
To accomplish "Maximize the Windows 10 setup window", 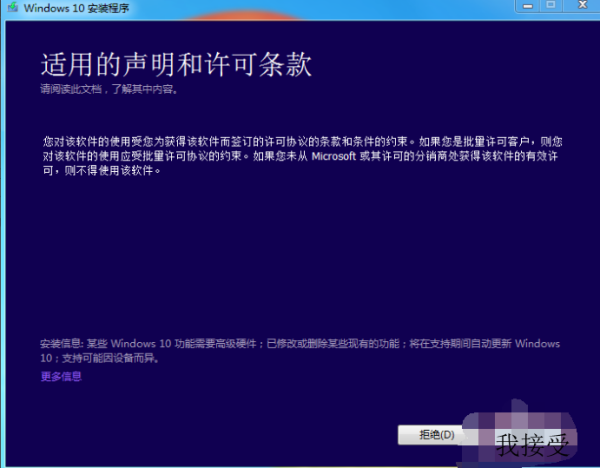I will [x=551, y=5].
